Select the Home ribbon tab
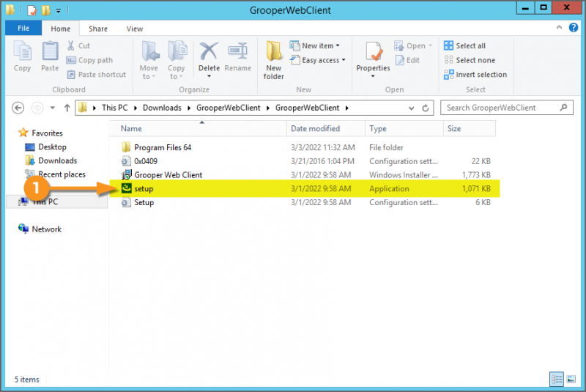The image size is (586, 392). click(x=61, y=29)
